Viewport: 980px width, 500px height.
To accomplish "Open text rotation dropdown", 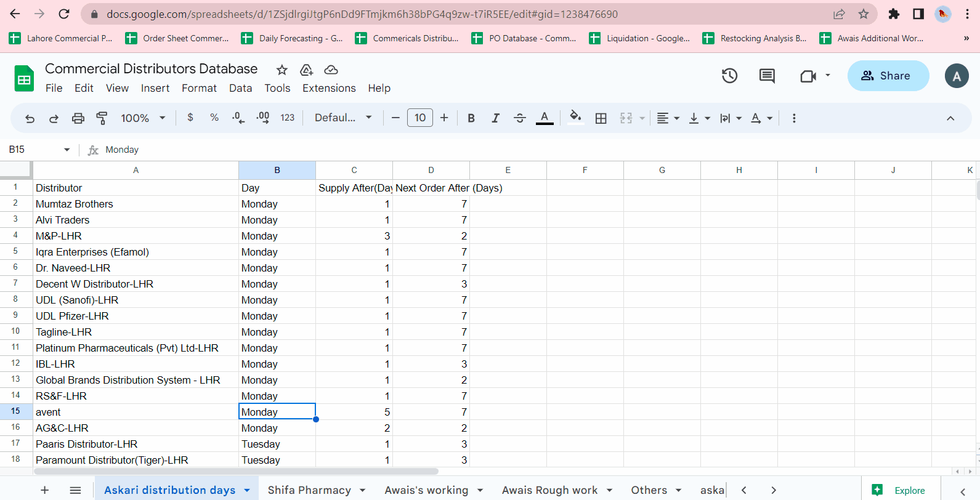I will [x=762, y=118].
